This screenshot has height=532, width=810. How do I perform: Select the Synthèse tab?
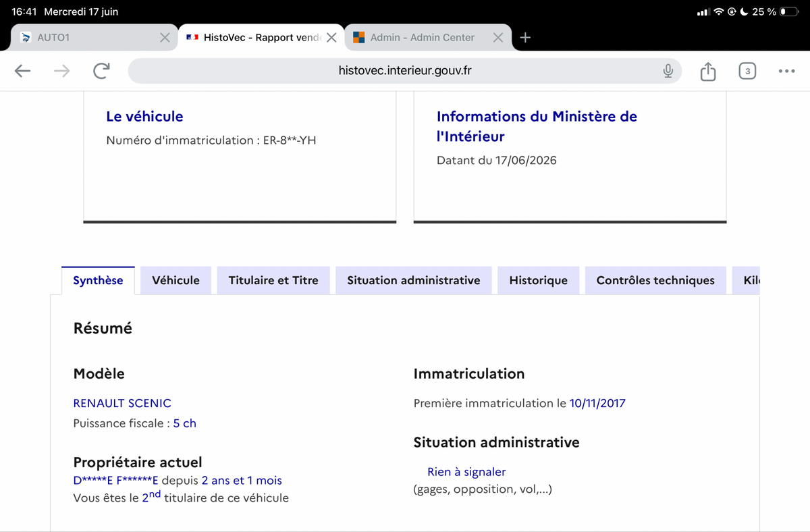98,280
